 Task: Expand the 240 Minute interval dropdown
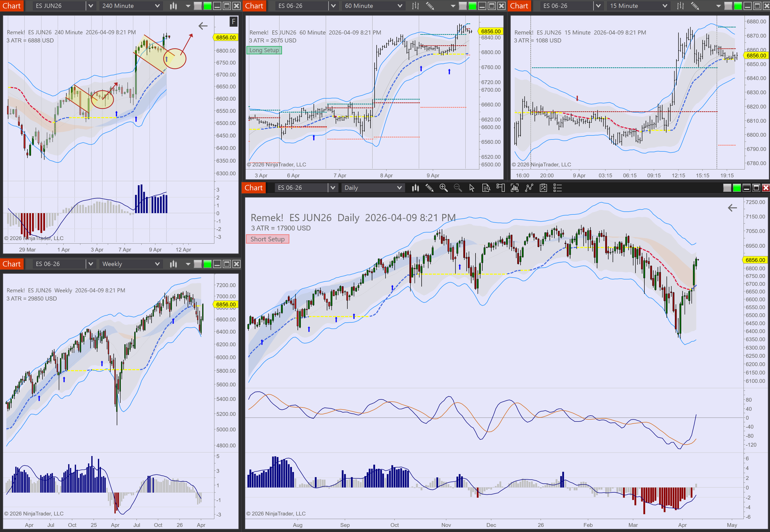[157, 6]
